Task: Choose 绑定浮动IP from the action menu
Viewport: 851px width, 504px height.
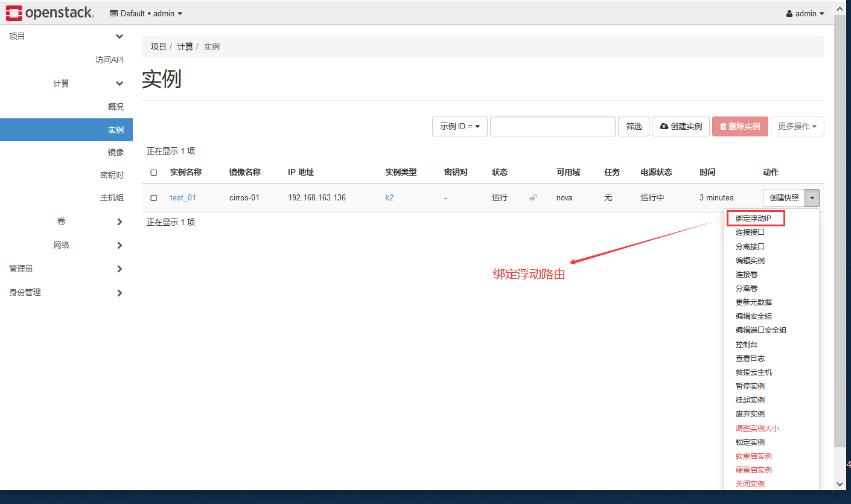Action: click(753, 219)
